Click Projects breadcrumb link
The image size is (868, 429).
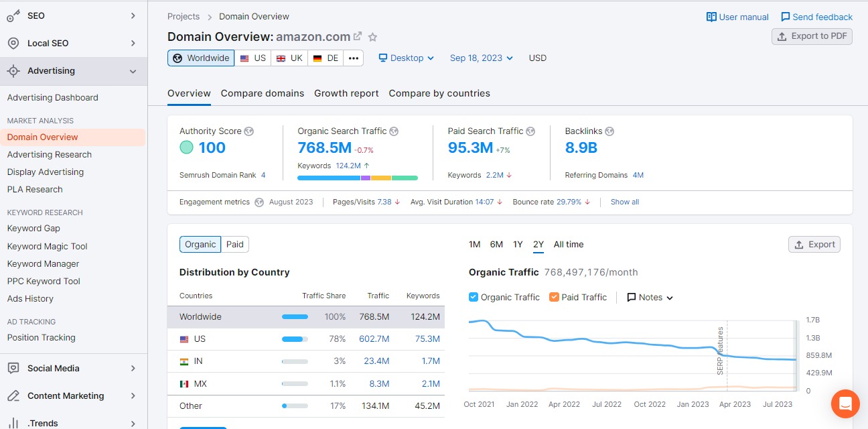[x=184, y=16]
